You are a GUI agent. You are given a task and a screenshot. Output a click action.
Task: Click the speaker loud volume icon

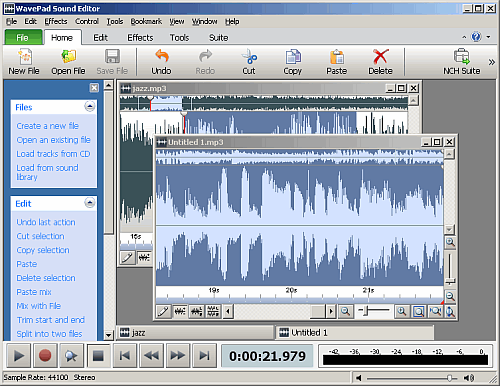click(x=469, y=378)
